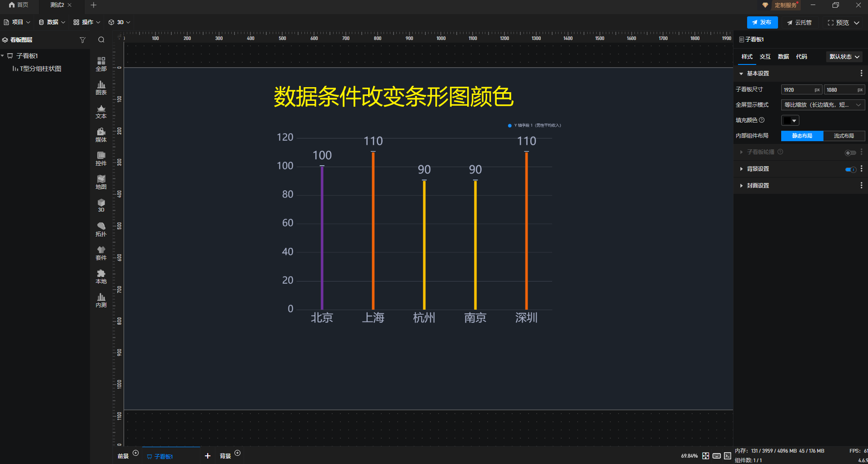868x464 pixels.
Task: Click the 发布 publish button
Action: pos(762,22)
